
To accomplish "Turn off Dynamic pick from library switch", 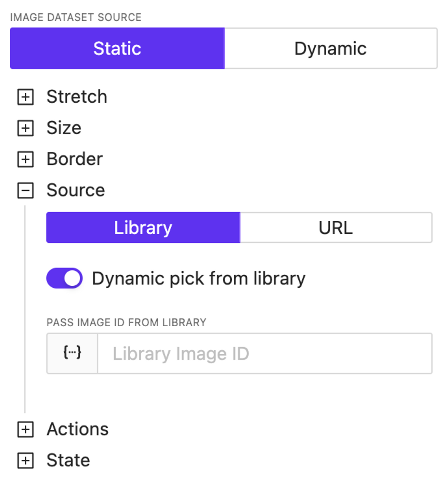I will click(65, 278).
